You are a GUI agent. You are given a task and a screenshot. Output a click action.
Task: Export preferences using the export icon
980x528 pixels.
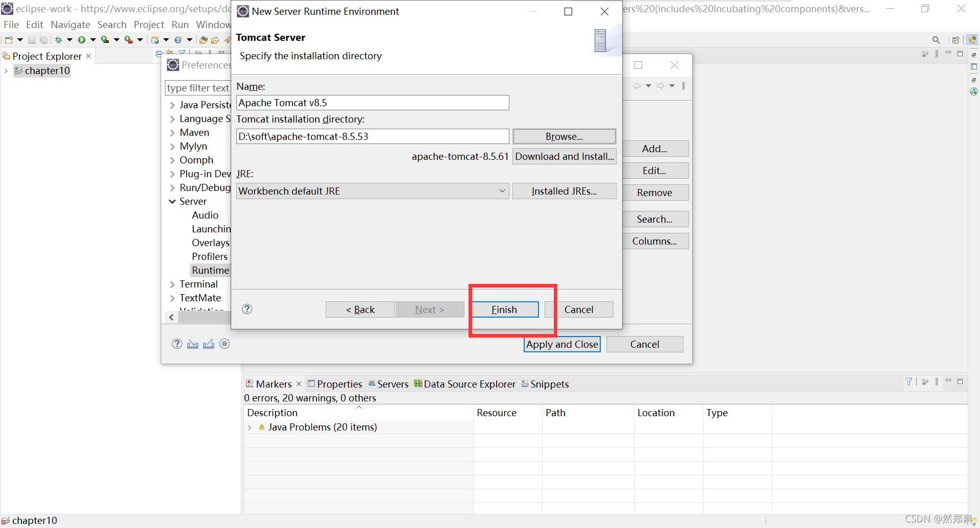coord(208,344)
